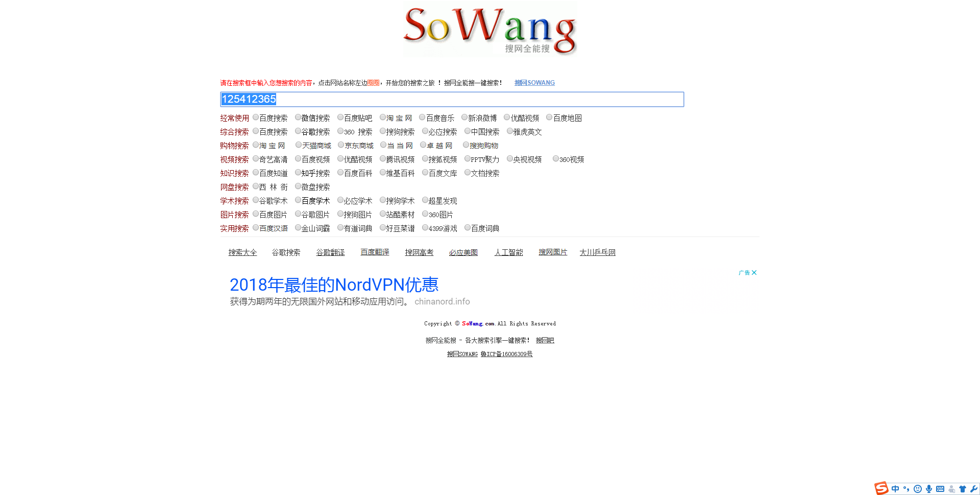Open the 搜索大全 link

coord(242,252)
